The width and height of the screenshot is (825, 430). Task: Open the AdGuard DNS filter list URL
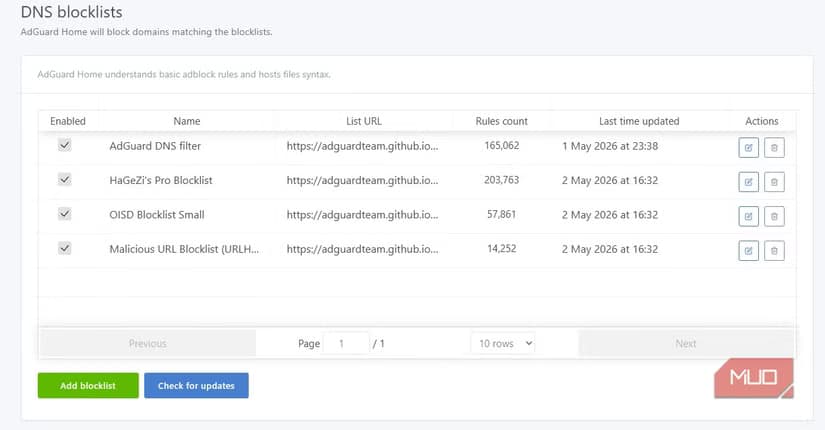pyautogui.click(x=362, y=146)
